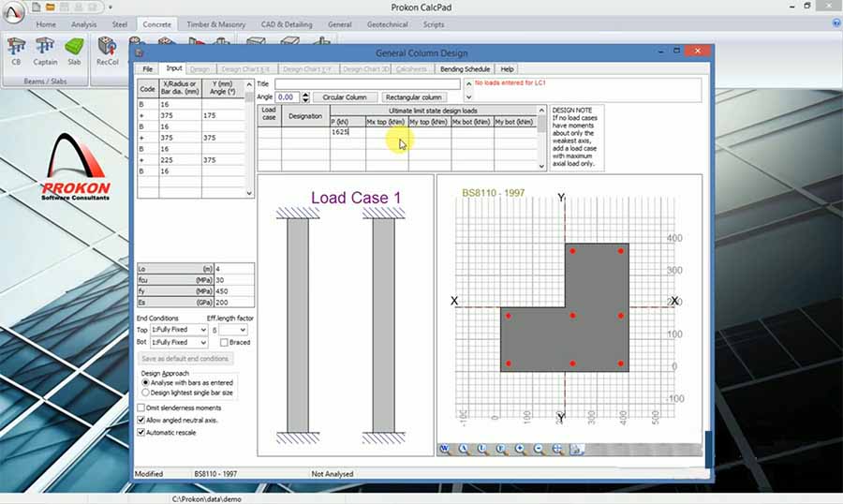The width and height of the screenshot is (843, 504).
Task: Click the Mx top (kNm) cell in first row
Action: click(387, 132)
